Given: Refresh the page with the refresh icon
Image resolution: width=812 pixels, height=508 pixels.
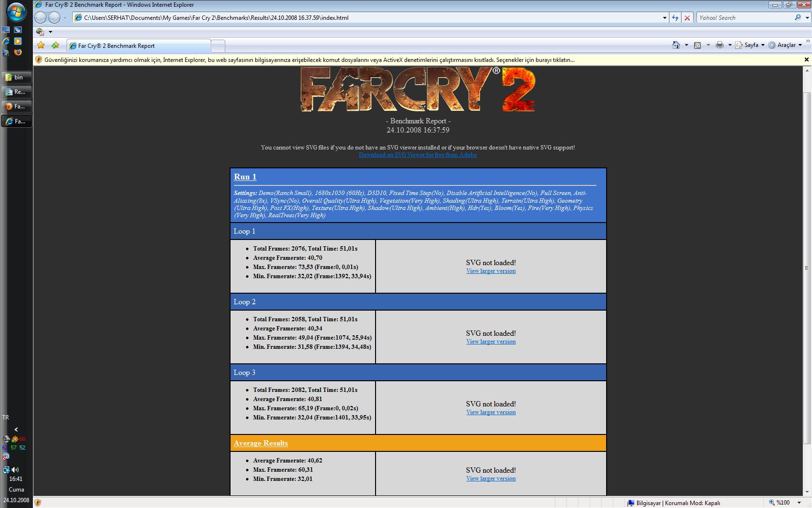Looking at the screenshot, I should pos(675,17).
